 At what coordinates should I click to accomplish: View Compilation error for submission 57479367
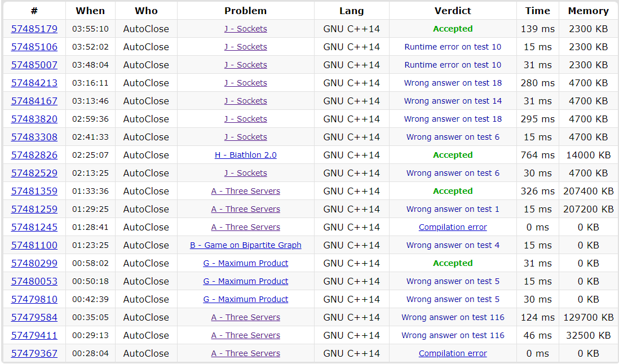453,353
